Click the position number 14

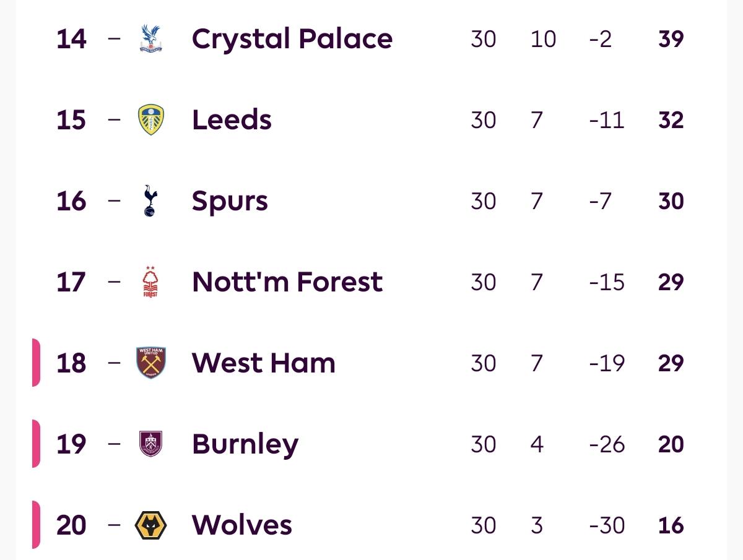point(71,39)
